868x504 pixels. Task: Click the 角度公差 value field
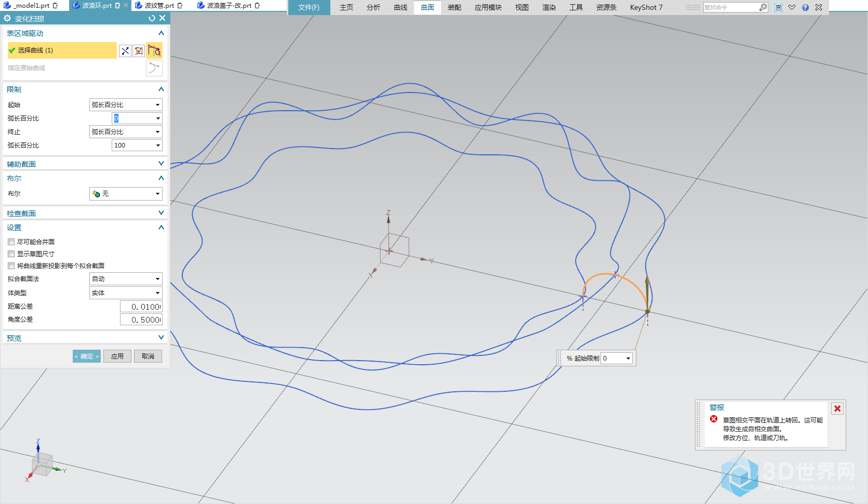(x=141, y=320)
